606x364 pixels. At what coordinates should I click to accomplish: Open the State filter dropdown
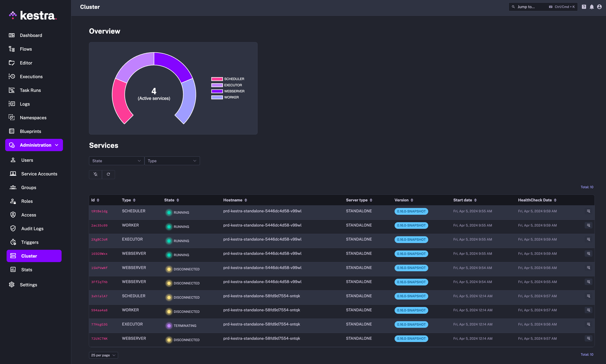[x=117, y=161]
